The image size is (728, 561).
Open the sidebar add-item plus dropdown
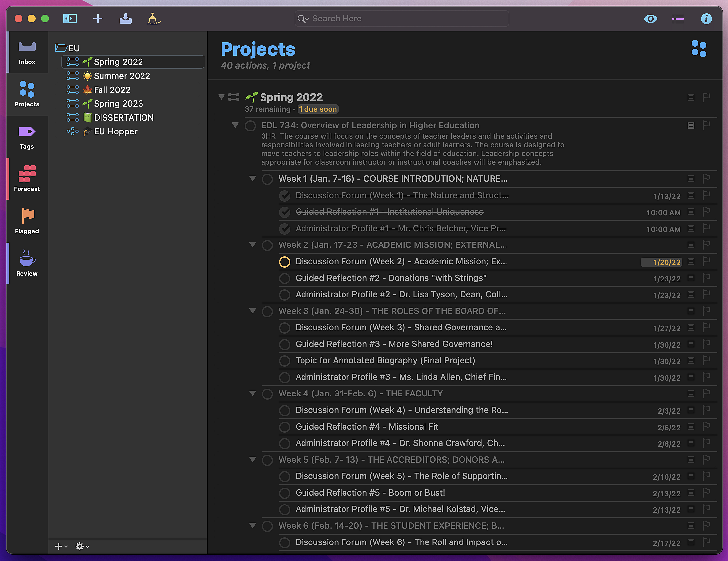pos(61,547)
